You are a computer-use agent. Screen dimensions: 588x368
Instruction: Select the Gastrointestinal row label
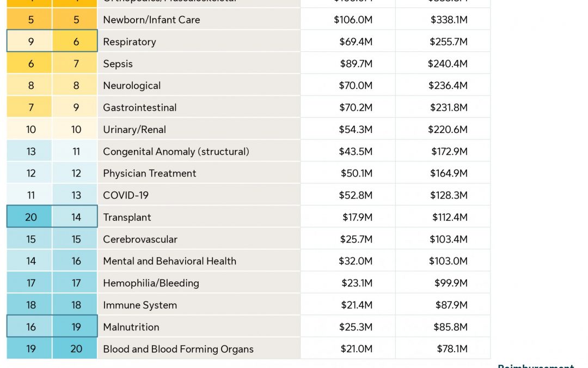(140, 108)
